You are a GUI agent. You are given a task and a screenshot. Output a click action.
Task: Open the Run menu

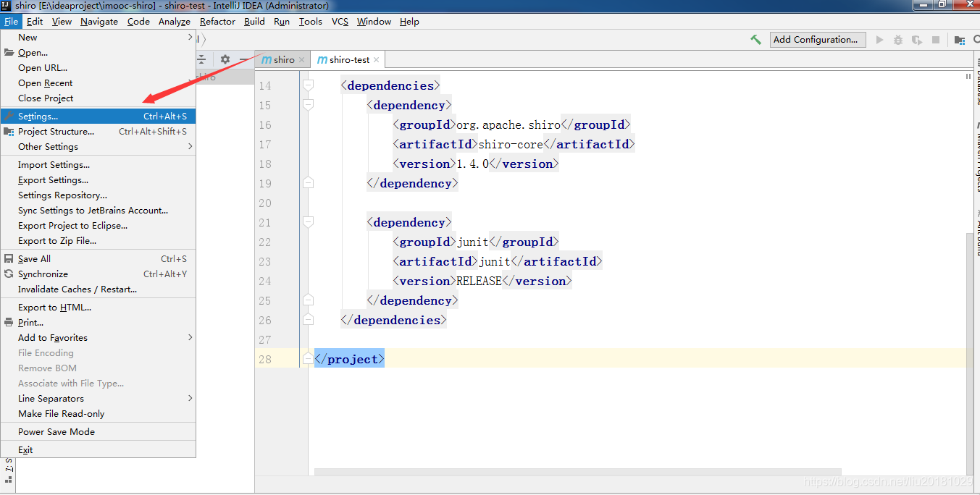(x=282, y=21)
